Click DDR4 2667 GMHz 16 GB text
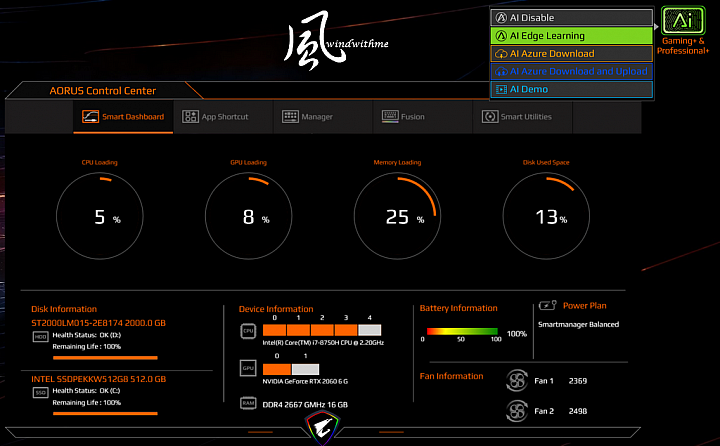The height and width of the screenshot is (446, 720). (305, 405)
